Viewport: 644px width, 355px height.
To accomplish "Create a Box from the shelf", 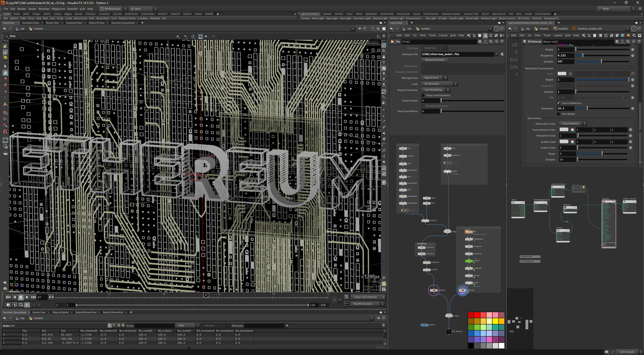I will coord(6,18).
